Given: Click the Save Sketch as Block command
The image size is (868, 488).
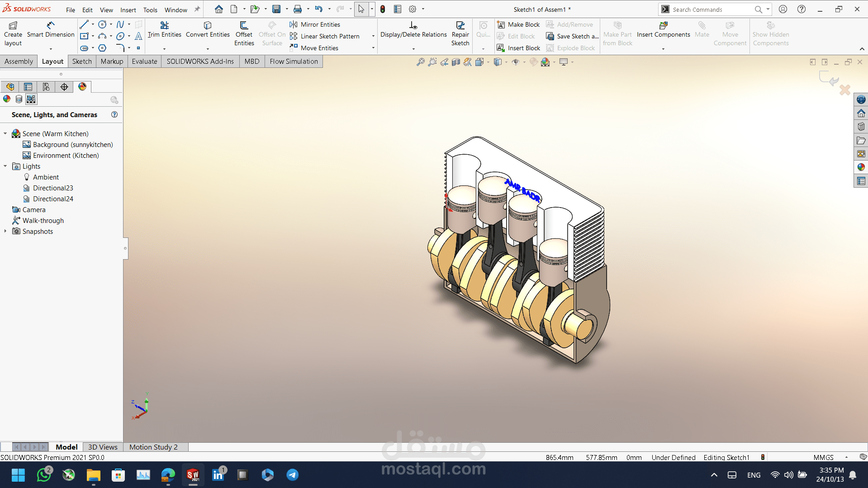Looking at the screenshot, I should coord(572,36).
